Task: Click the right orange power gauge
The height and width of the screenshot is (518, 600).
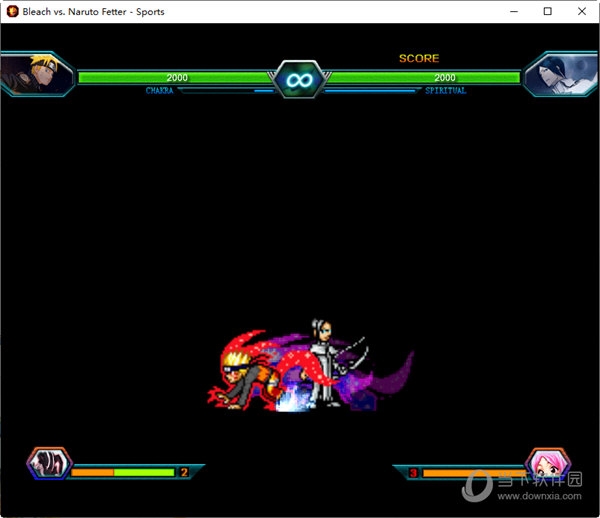Action: click(x=474, y=473)
